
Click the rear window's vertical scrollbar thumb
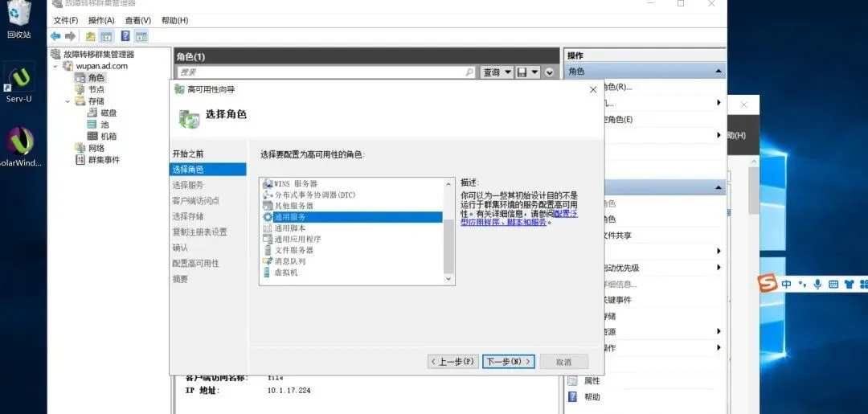point(753,191)
